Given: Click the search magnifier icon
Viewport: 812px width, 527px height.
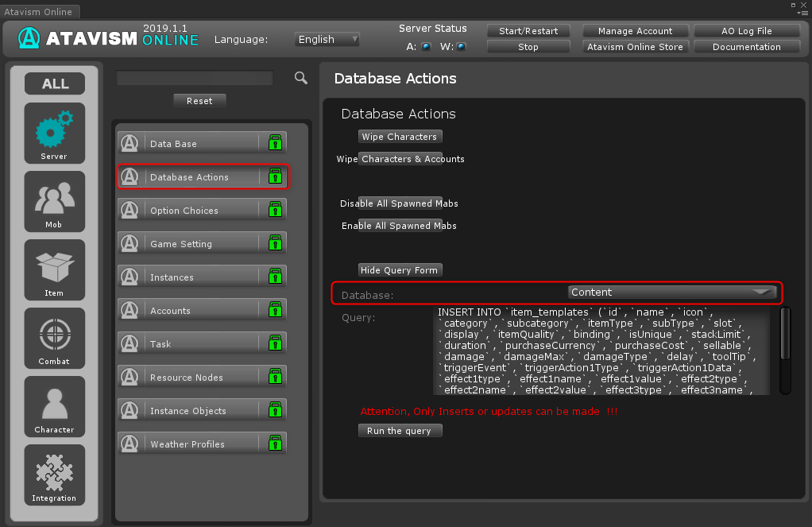Looking at the screenshot, I should click(x=300, y=77).
